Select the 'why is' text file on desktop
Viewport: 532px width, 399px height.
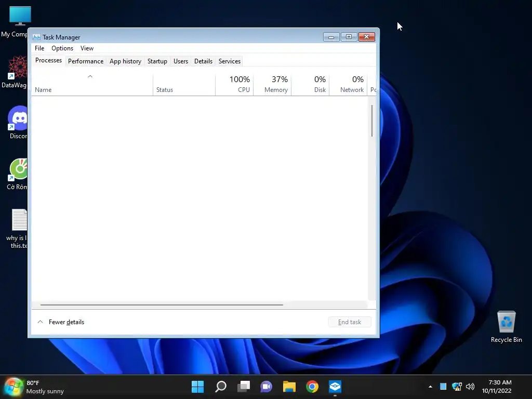click(18, 229)
